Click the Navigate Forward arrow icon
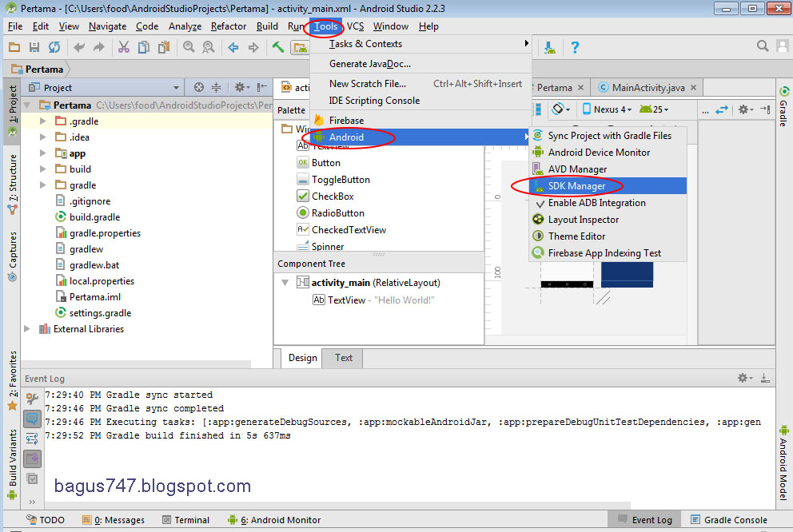This screenshot has height=532, width=793. pos(253,47)
